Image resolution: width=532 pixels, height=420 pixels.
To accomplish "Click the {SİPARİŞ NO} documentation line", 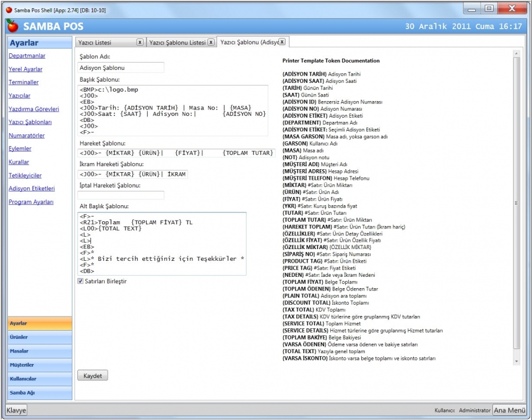I will (326, 254).
